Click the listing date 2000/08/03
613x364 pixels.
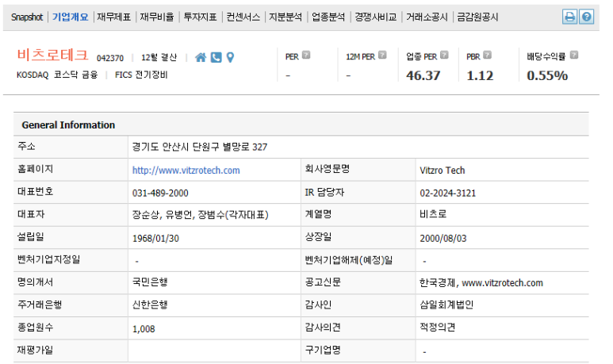[x=443, y=239]
